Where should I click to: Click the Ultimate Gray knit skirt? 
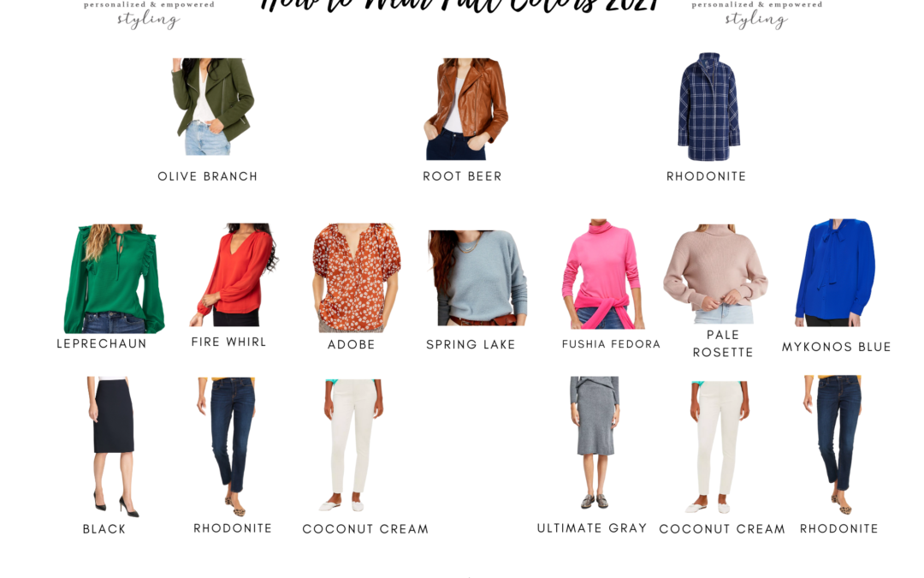click(x=595, y=443)
